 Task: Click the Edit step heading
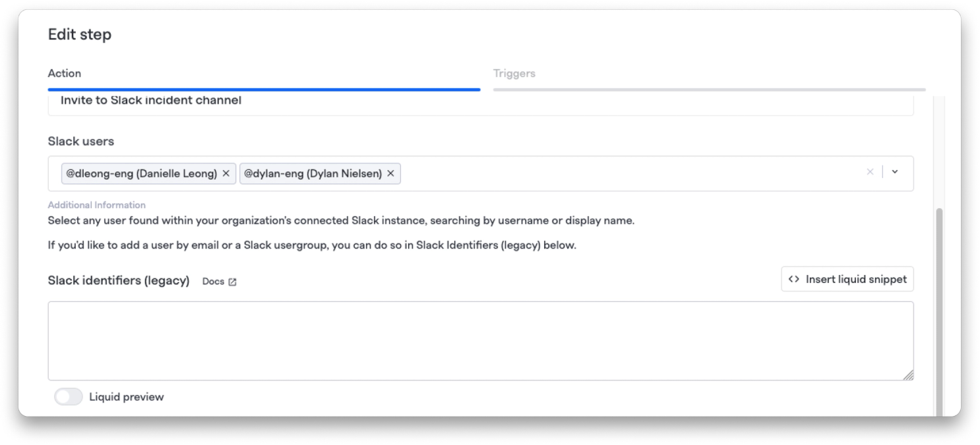click(80, 35)
